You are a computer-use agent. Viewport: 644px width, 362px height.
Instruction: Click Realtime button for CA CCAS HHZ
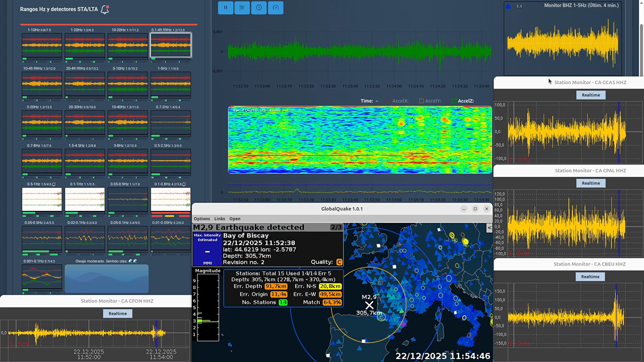click(x=591, y=95)
